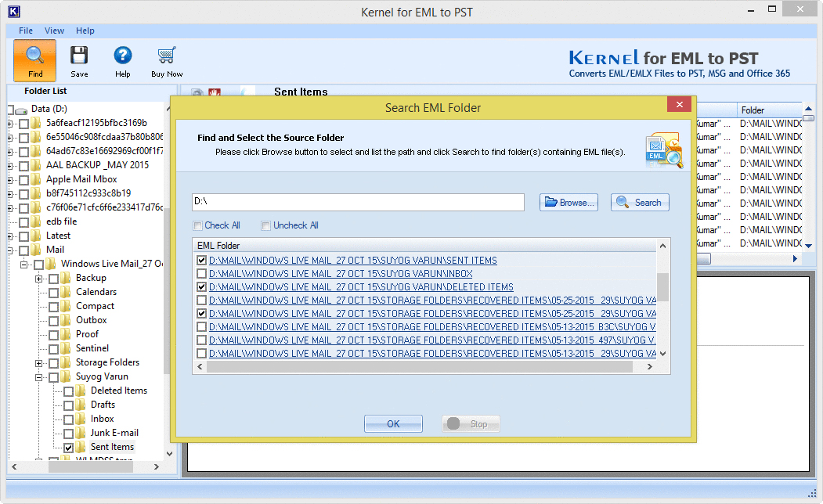The width and height of the screenshot is (823, 504).
Task: Click the Folder column header
Action: click(x=770, y=110)
